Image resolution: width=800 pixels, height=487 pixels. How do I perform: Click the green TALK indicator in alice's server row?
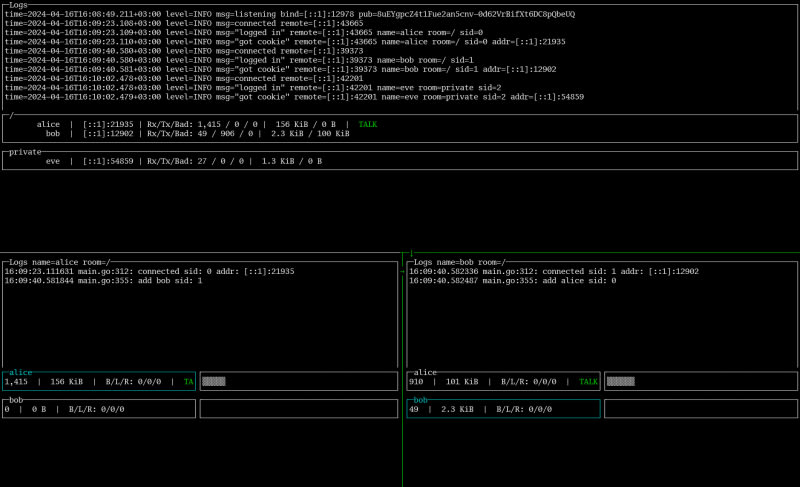coord(367,124)
